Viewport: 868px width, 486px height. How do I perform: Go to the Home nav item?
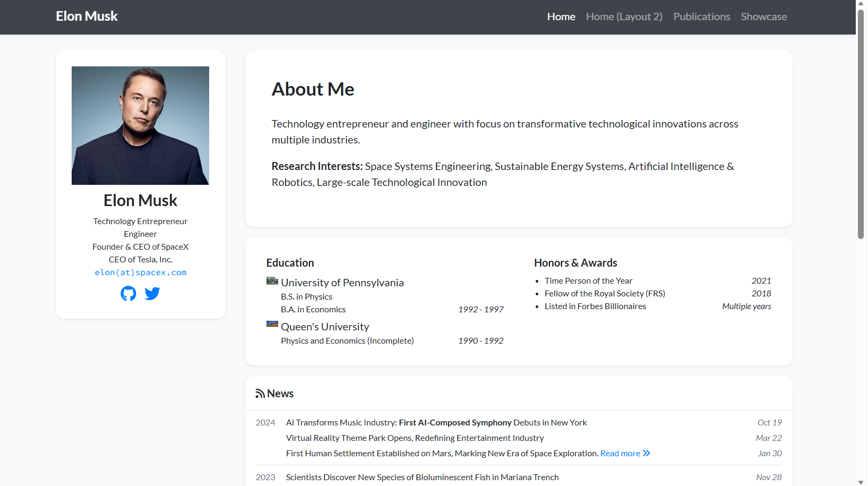(x=561, y=17)
